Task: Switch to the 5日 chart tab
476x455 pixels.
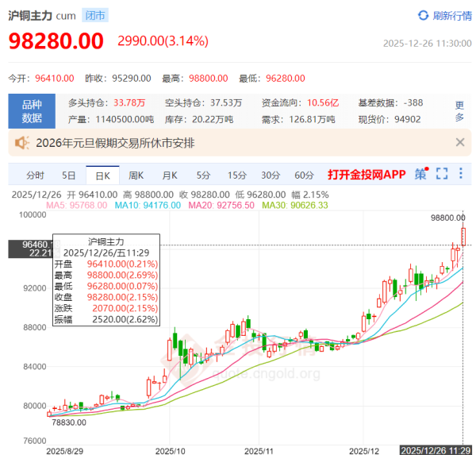Action: click(68, 175)
